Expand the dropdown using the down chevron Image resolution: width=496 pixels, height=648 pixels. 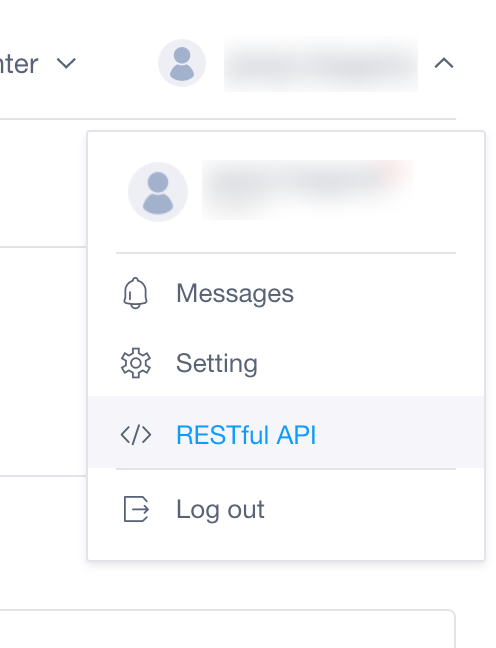(x=66, y=63)
